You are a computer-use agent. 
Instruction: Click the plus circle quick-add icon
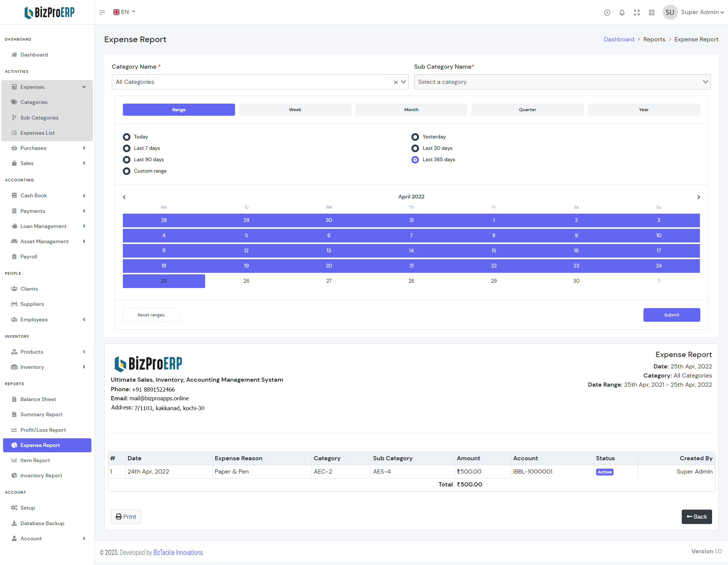(x=607, y=13)
